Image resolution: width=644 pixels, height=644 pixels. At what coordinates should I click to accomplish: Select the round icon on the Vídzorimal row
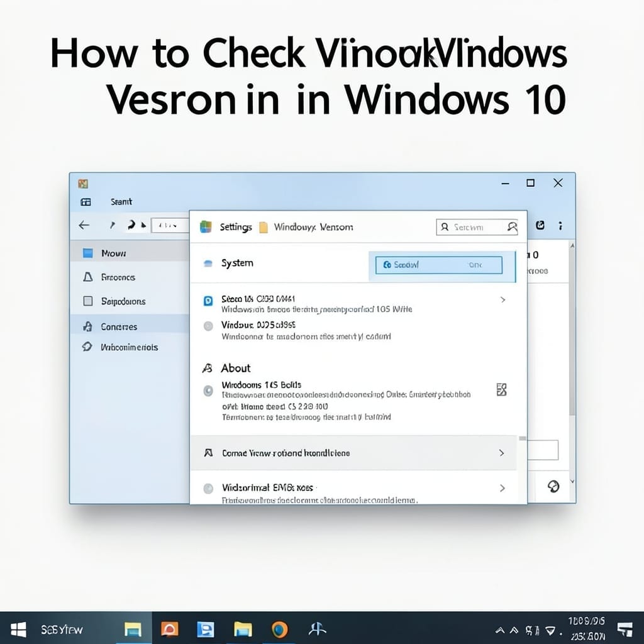pyautogui.click(x=208, y=488)
